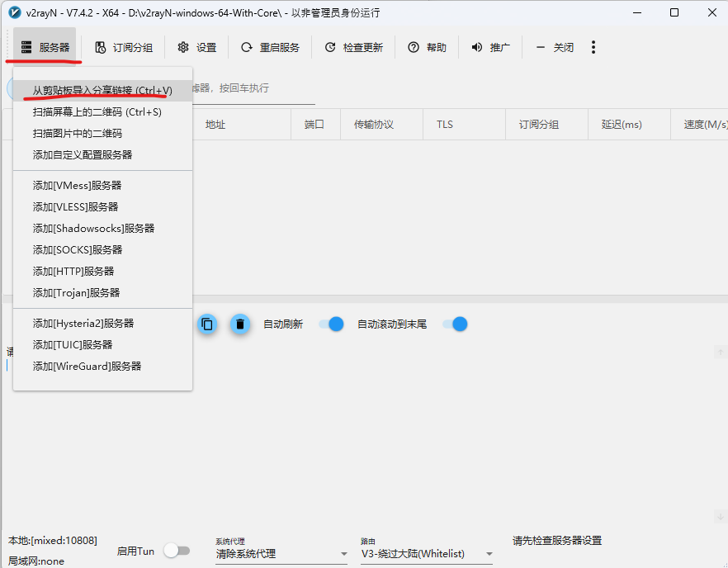Click 检查更新 check for updates

(x=353, y=47)
